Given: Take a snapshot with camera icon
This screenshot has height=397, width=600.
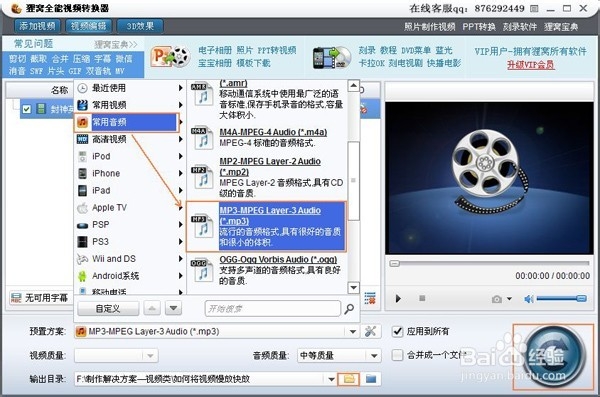Looking at the screenshot, I should [x=497, y=299].
